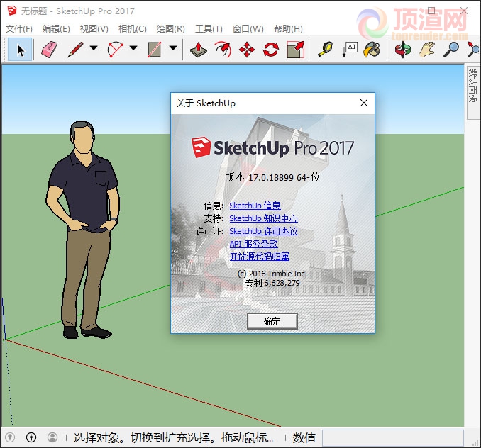
Task: Pick the Rotate tool
Action: pos(271,50)
